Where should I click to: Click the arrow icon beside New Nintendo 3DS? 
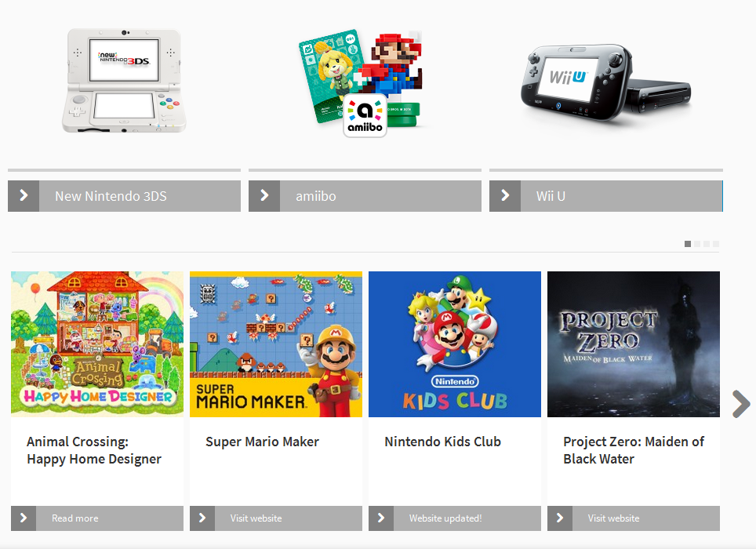[x=24, y=196]
